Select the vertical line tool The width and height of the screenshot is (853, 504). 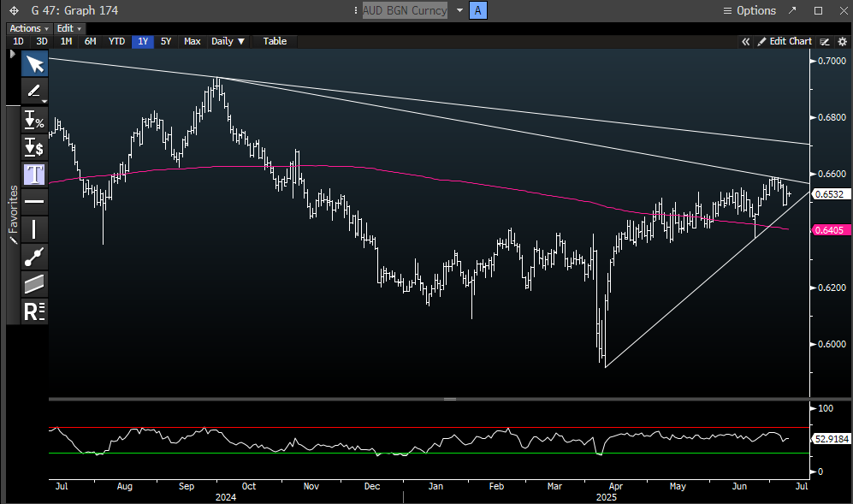pos(35,229)
